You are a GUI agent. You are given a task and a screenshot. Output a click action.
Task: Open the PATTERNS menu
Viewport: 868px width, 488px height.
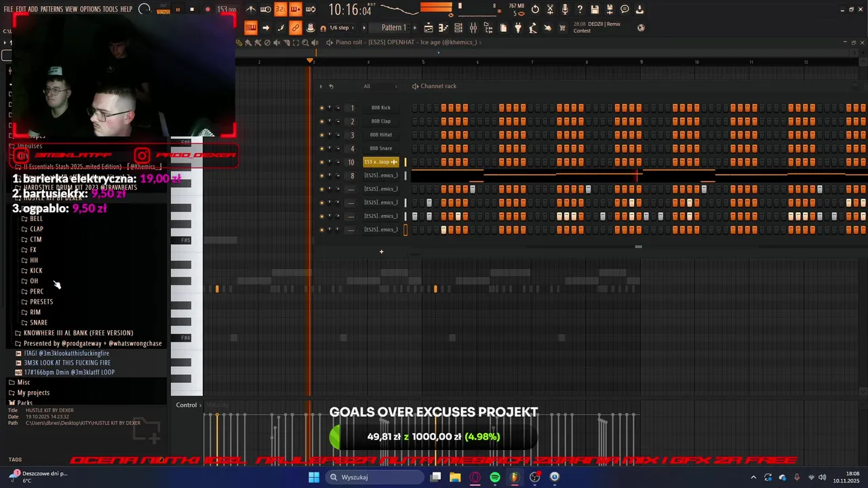coord(52,9)
